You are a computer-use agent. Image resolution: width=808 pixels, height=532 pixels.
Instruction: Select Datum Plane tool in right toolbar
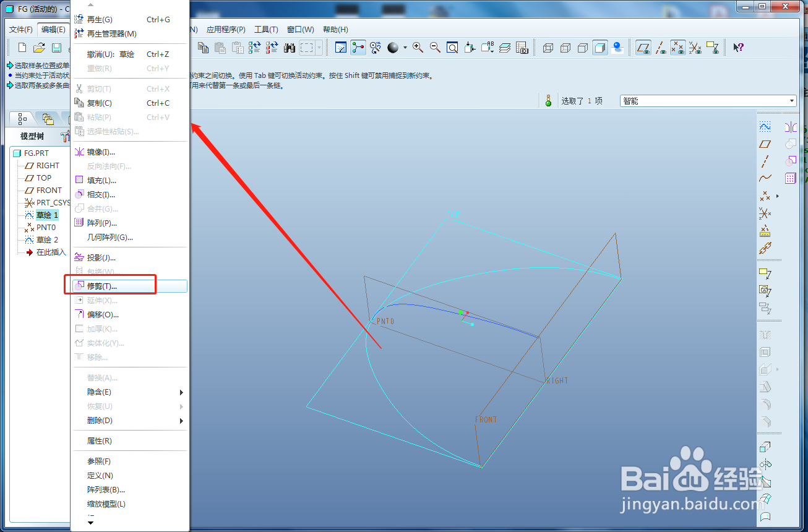point(765,144)
